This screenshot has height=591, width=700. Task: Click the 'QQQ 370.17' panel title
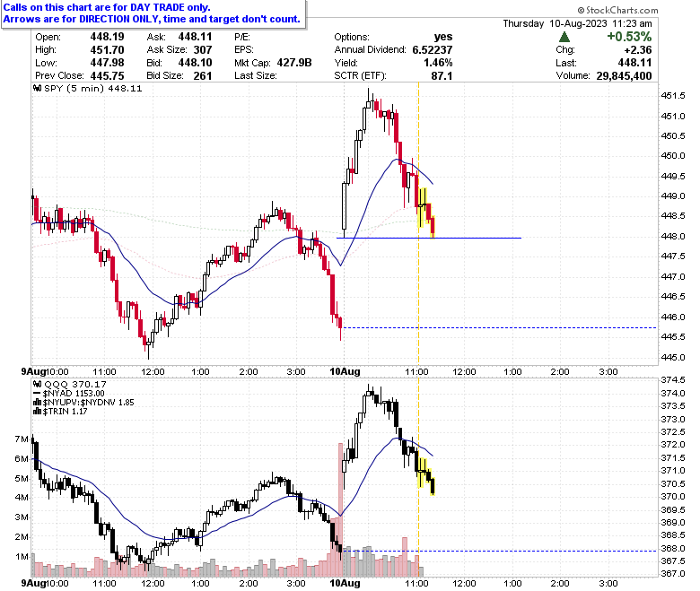(75, 384)
